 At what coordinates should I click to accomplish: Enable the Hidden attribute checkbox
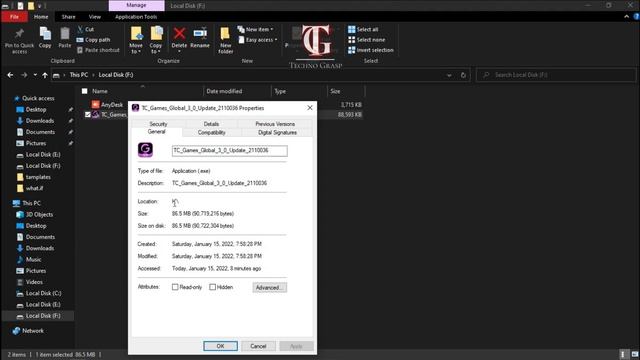click(x=213, y=287)
